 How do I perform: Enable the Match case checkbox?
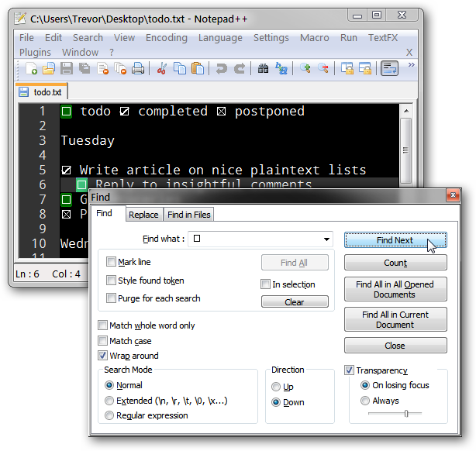click(x=102, y=340)
